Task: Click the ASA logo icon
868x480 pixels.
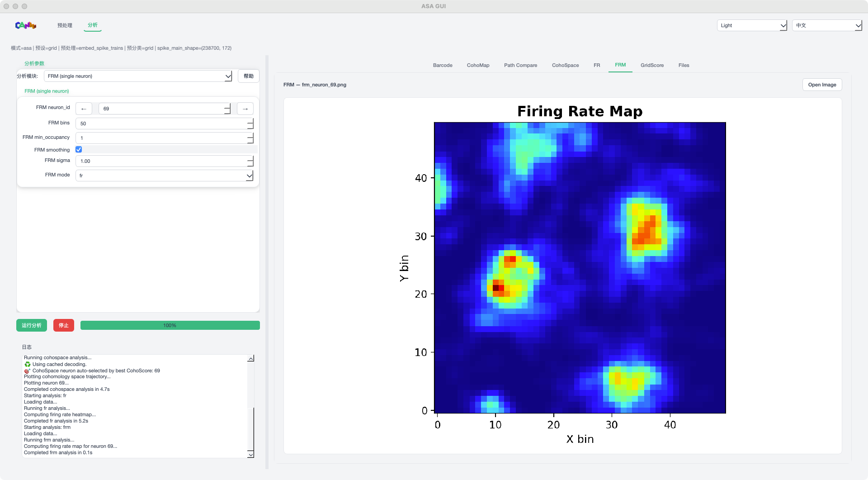Action: 26,25
